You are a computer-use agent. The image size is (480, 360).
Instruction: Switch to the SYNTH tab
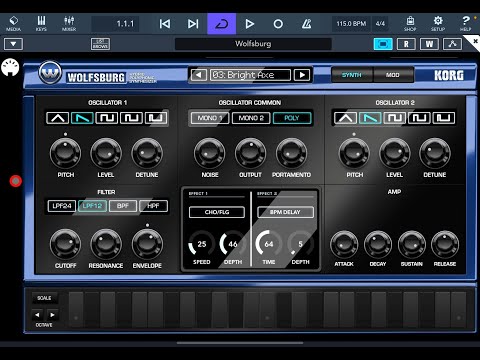[x=352, y=75]
